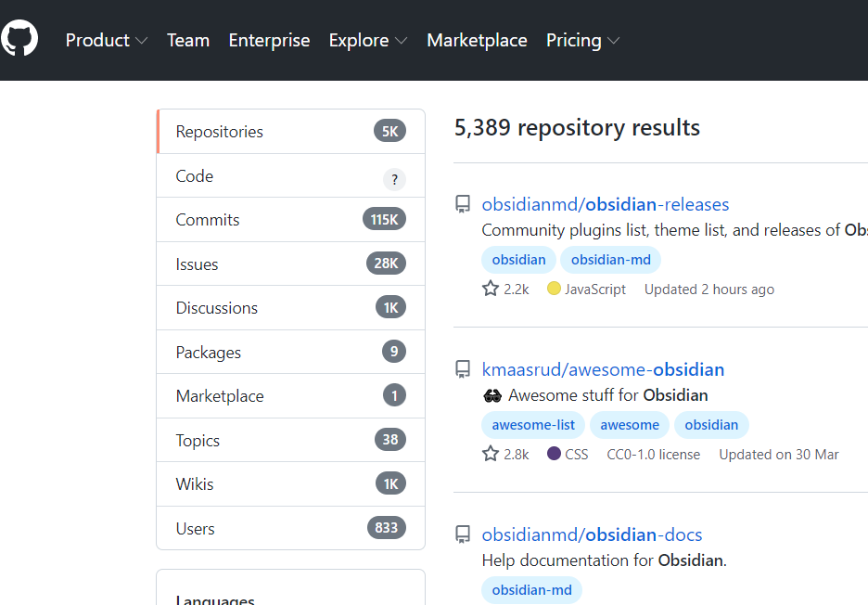Select the Commits results filter
This screenshot has height=605, width=868.
pos(290,219)
